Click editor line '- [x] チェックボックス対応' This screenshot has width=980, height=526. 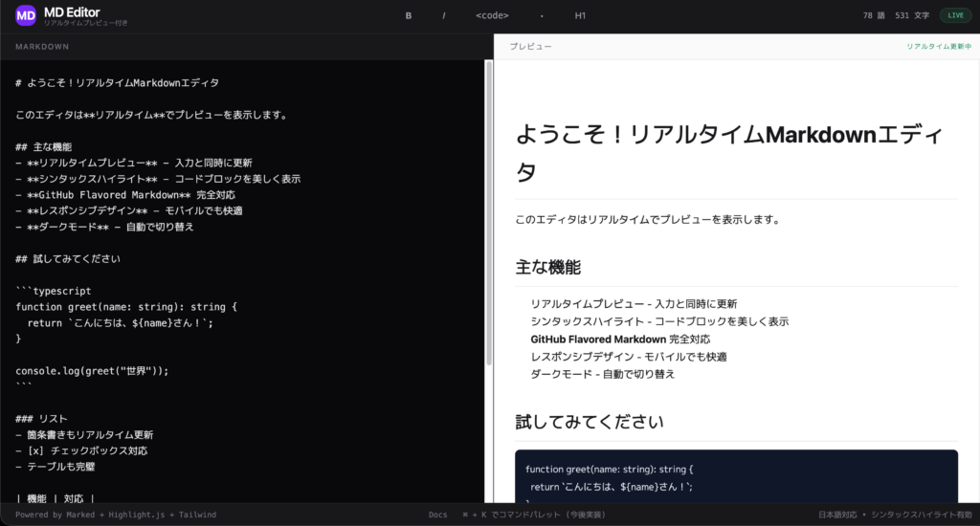[x=81, y=451]
